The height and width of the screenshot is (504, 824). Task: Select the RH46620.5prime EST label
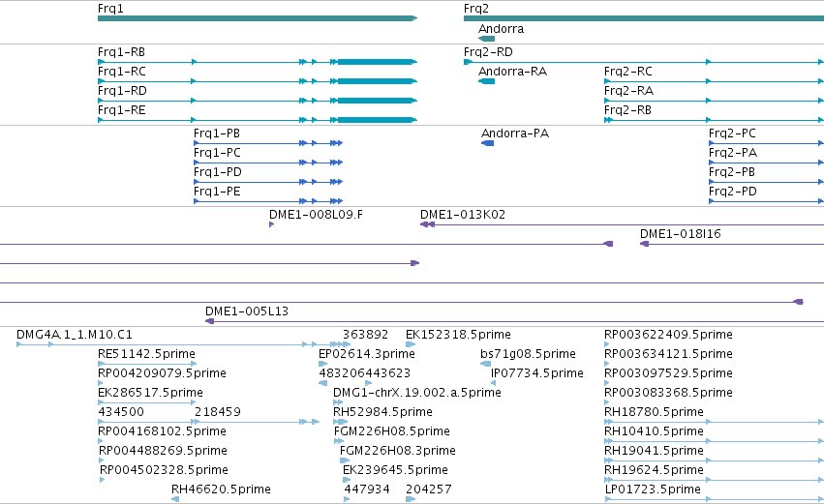(x=221, y=489)
